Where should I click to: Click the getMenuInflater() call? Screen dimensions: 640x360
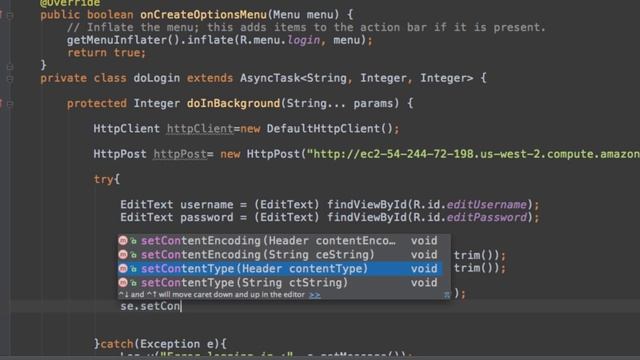(x=123, y=40)
